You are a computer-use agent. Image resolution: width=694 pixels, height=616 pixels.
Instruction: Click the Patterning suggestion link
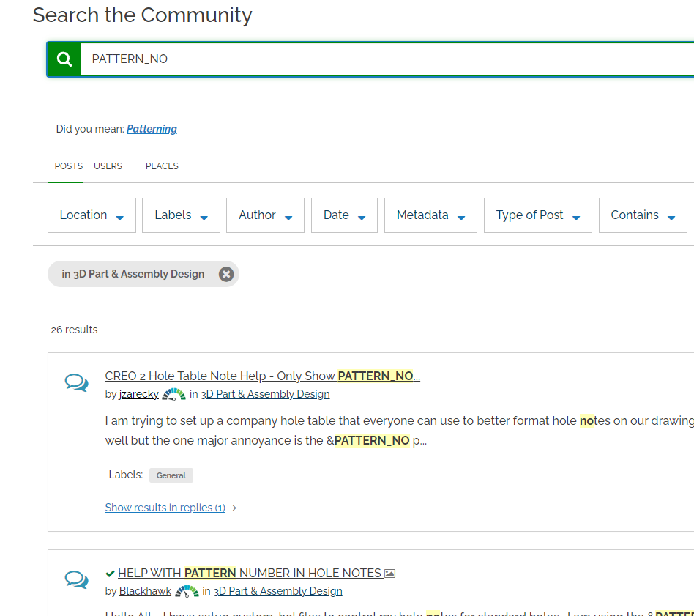152,129
